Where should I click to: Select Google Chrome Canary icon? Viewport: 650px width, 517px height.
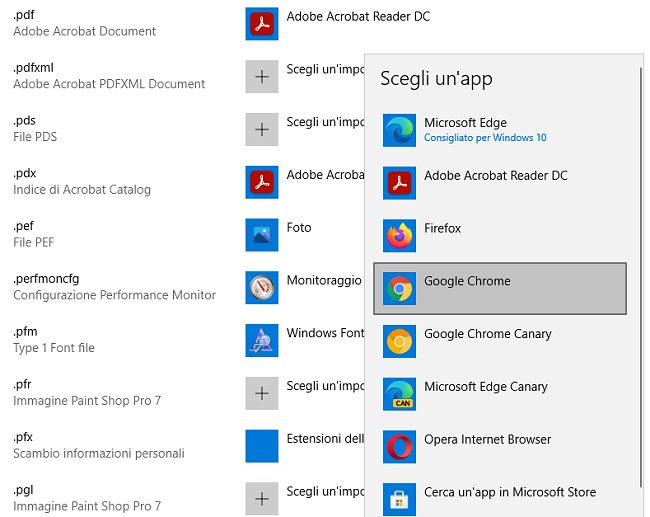pos(399,341)
